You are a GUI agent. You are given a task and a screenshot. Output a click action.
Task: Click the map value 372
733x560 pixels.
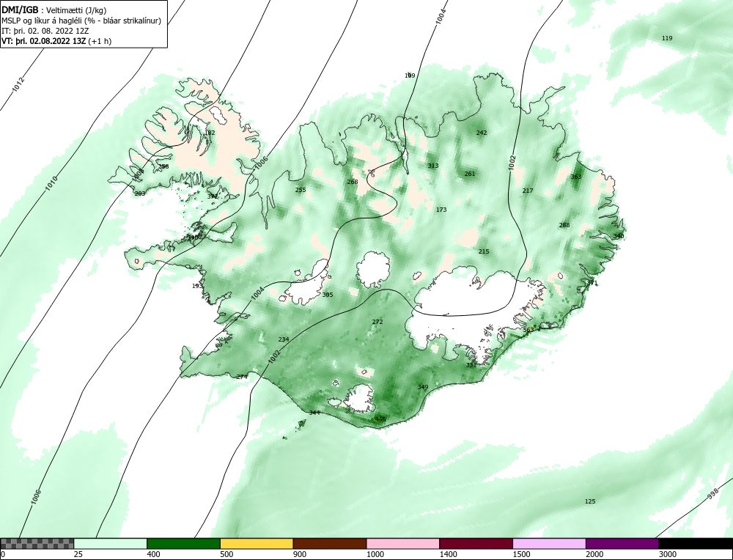(213, 196)
